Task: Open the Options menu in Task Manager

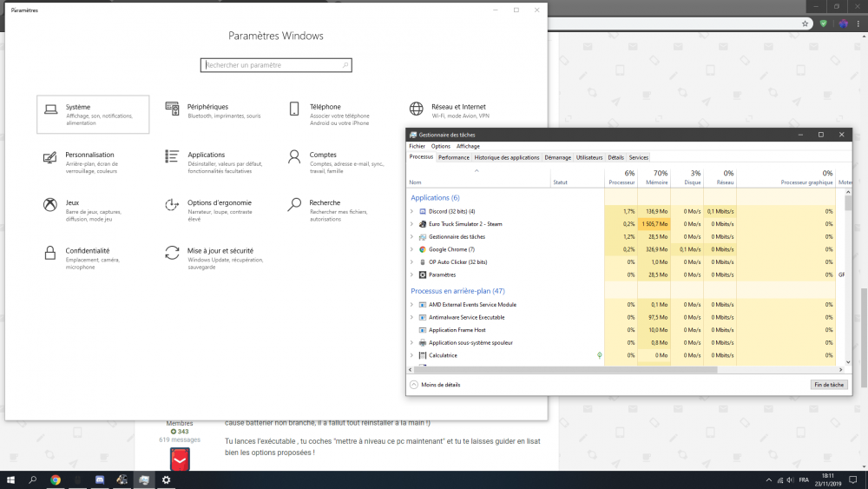Action: click(440, 146)
